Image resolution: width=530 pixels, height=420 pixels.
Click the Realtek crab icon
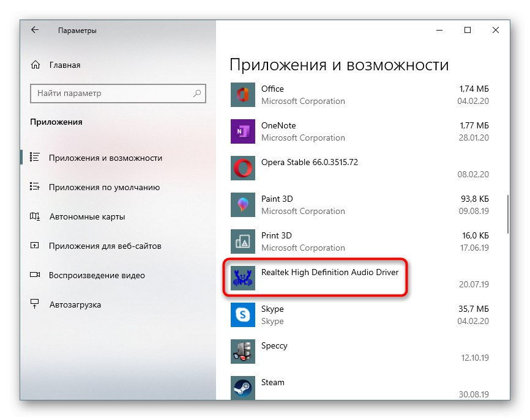point(243,278)
